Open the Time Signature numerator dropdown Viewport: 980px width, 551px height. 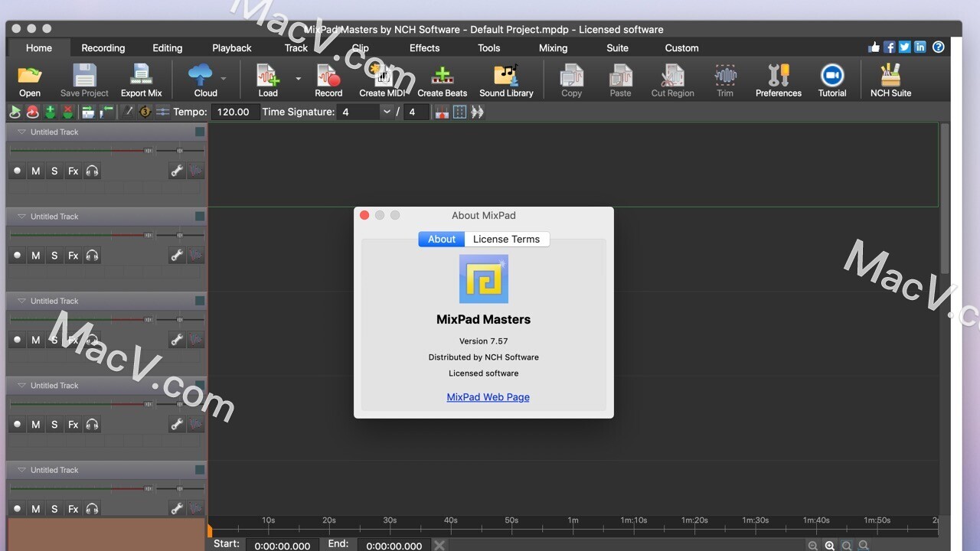pyautogui.click(x=387, y=112)
